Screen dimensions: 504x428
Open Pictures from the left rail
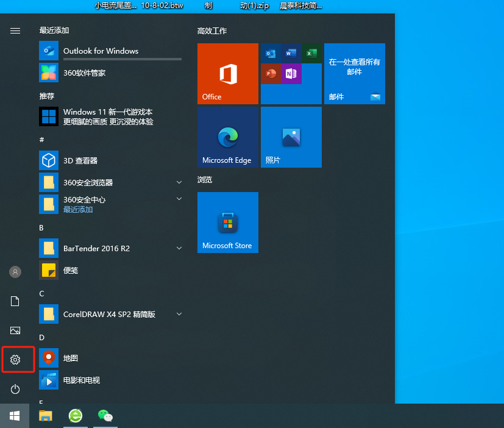[x=15, y=330]
